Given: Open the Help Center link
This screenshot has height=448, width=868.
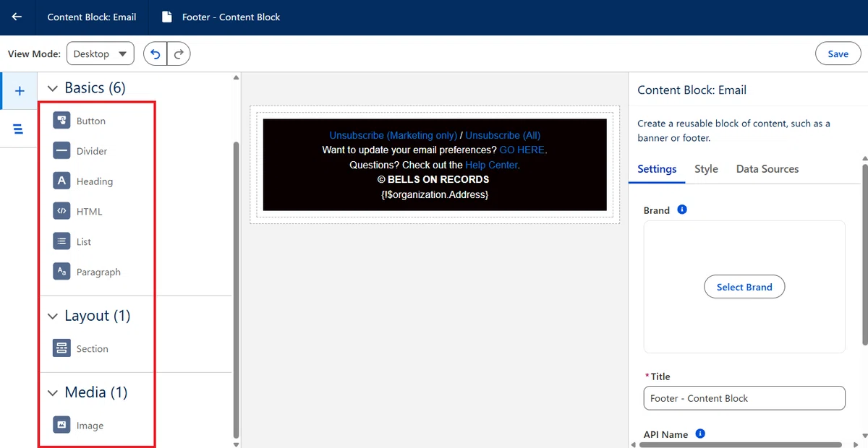Looking at the screenshot, I should pyautogui.click(x=491, y=165).
